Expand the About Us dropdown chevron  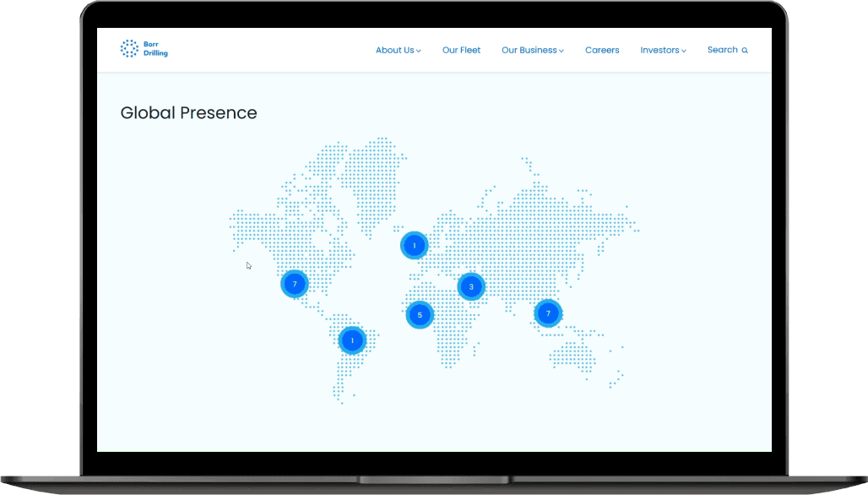point(418,51)
